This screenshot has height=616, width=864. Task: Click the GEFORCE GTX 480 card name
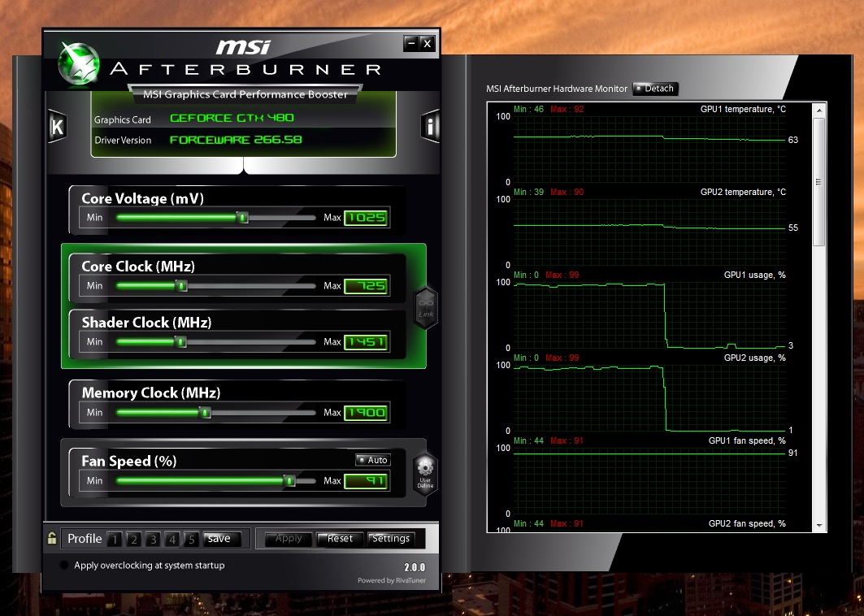232,118
